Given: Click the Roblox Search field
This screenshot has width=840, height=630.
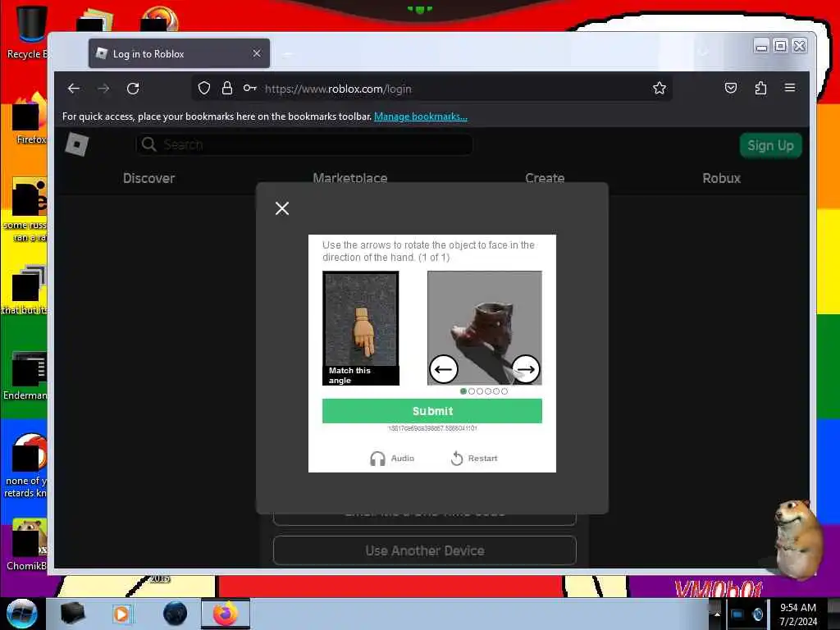Looking at the screenshot, I should click(x=304, y=144).
